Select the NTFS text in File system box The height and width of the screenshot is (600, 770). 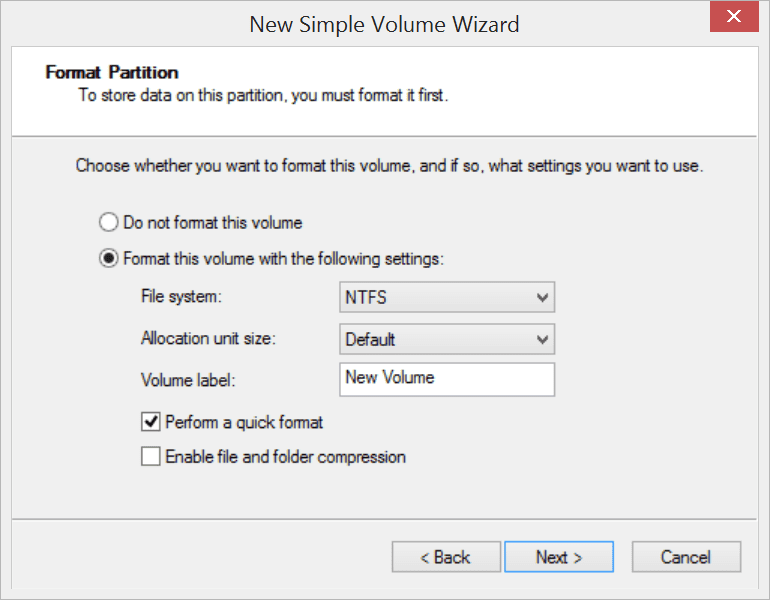point(366,297)
